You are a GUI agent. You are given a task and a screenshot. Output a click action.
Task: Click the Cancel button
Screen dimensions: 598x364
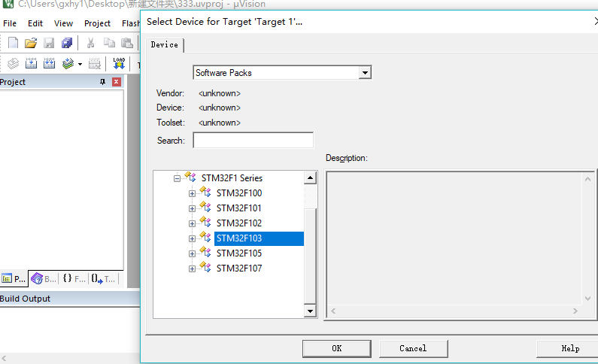click(413, 348)
